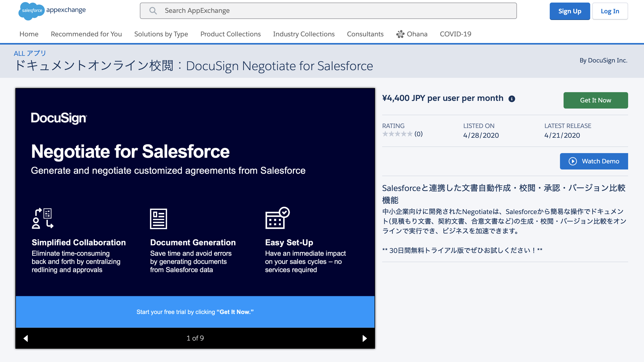
Task: Open the Consultants section
Action: (x=365, y=34)
